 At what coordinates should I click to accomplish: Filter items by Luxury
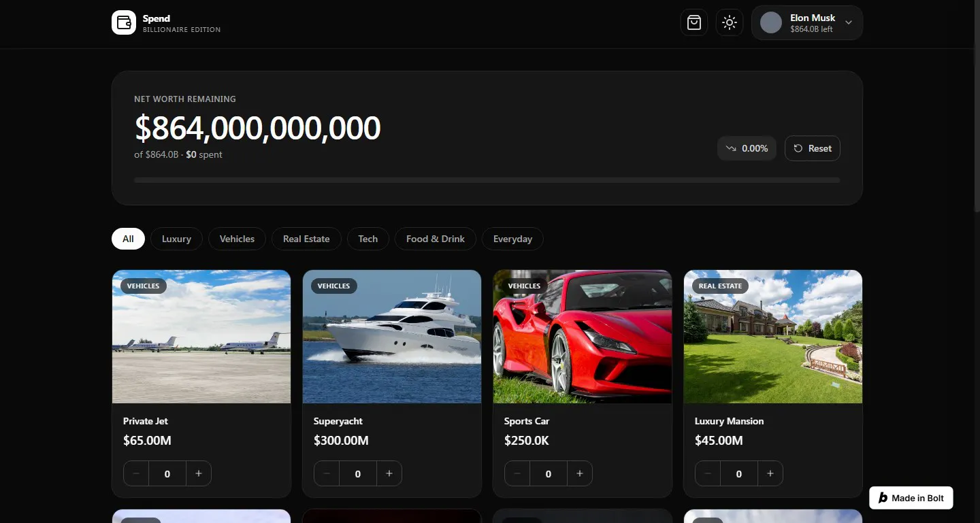(x=176, y=239)
